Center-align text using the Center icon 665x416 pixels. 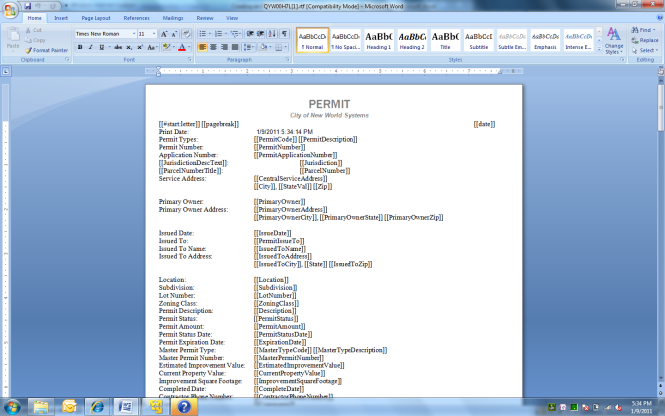pyautogui.click(x=213, y=46)
